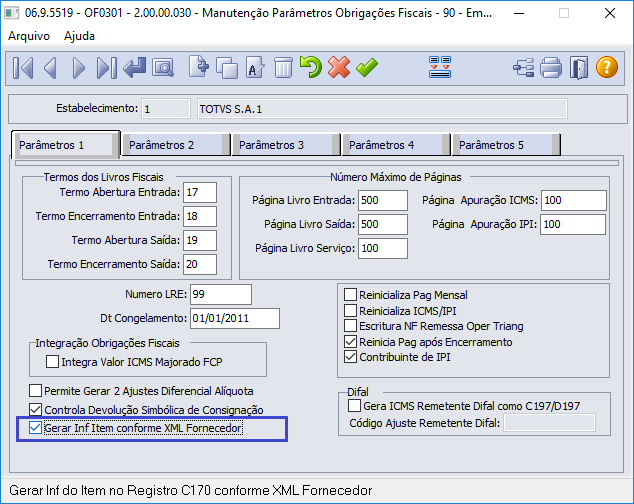Print using the printer icon
The height and width of the screenshot is (504, 634).
[x=551, y=68]
